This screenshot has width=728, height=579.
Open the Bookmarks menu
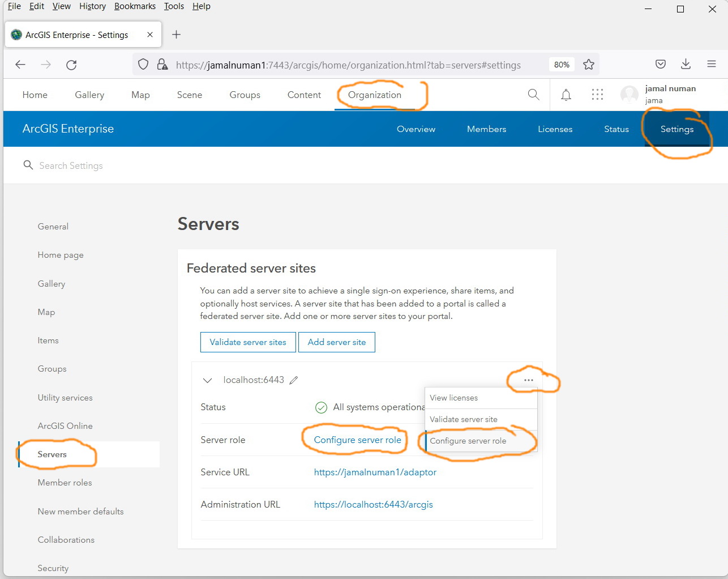(x=135, y=6)
